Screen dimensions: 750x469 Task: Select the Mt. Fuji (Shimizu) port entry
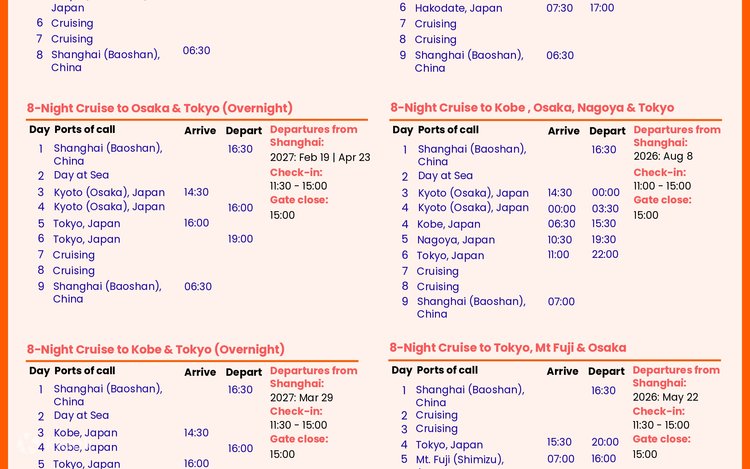459,459
